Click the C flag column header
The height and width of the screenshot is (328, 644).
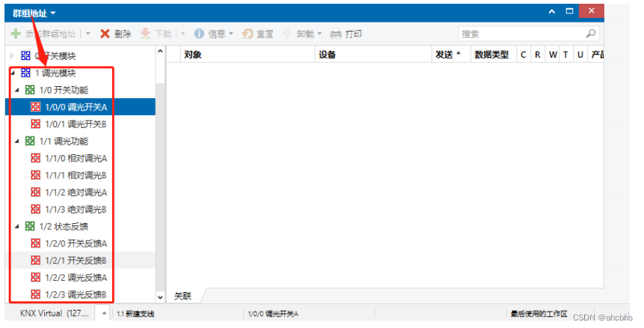point(524,54)
